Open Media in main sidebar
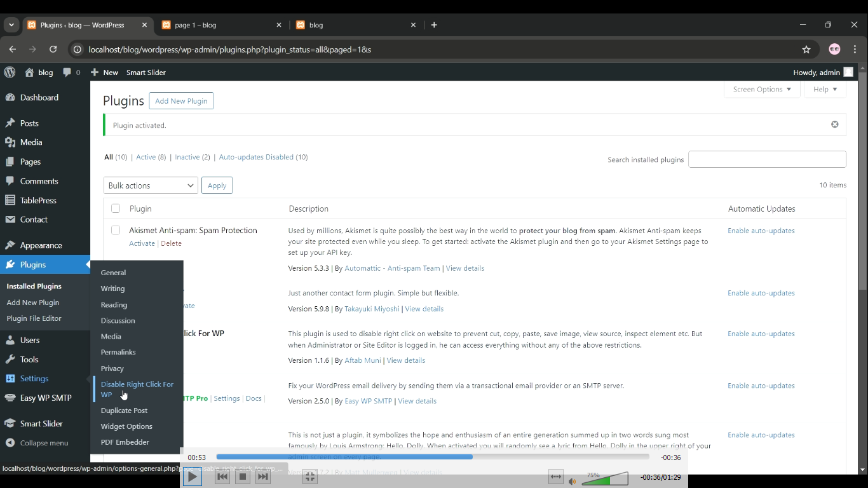Viewport: 868px width, 488px height. click(x=31, y=142)
